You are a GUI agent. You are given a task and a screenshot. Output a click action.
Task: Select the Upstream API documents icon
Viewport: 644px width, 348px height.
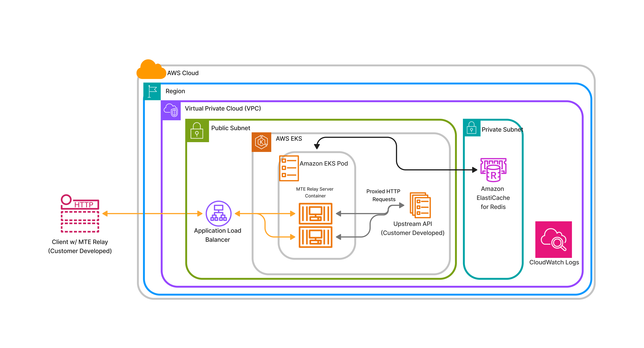point(420,205)
